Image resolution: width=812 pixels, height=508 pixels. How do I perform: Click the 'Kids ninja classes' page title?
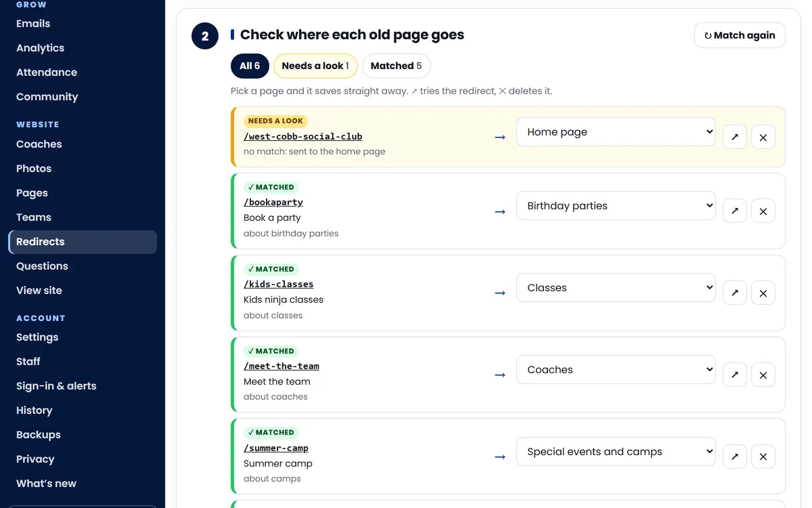tap(284, 299)
